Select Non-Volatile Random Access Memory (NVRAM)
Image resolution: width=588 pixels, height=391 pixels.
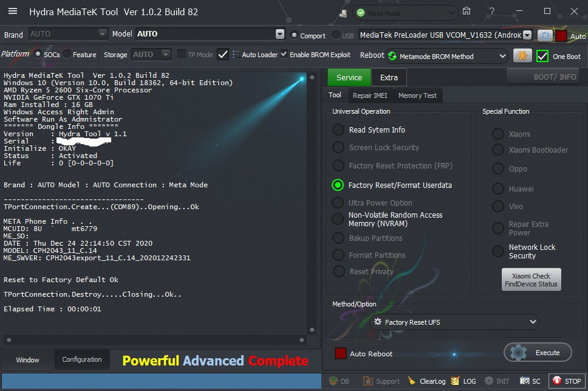pyautogui.click(x=338, y=219)
